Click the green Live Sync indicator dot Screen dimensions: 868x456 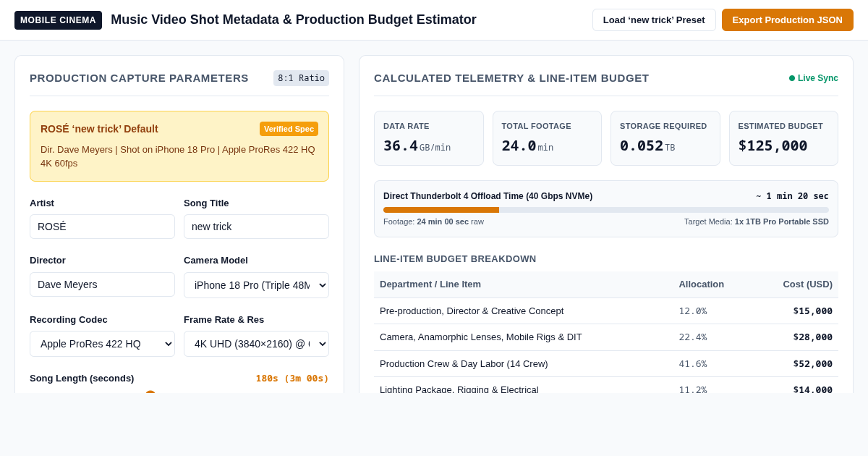tap(792, 78)
